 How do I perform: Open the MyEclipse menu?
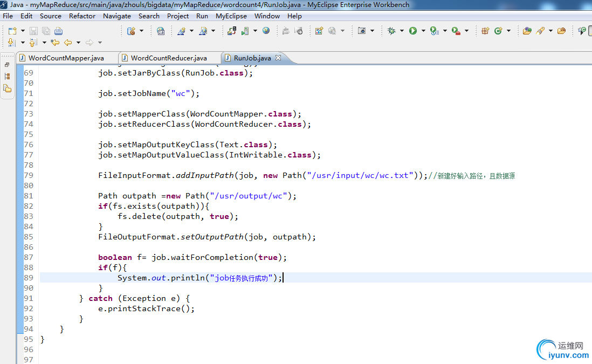click(231, 16)
